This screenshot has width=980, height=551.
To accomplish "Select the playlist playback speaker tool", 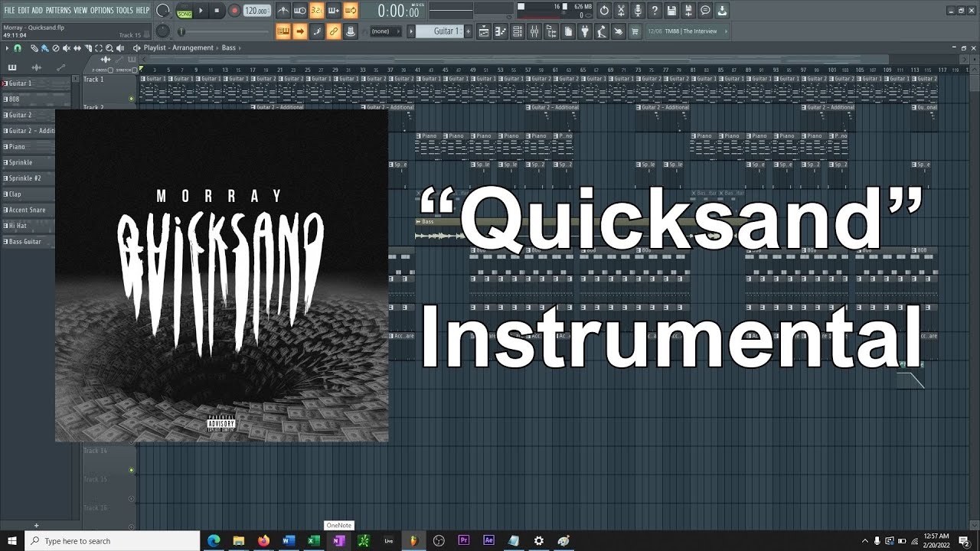I will point(120,47).
